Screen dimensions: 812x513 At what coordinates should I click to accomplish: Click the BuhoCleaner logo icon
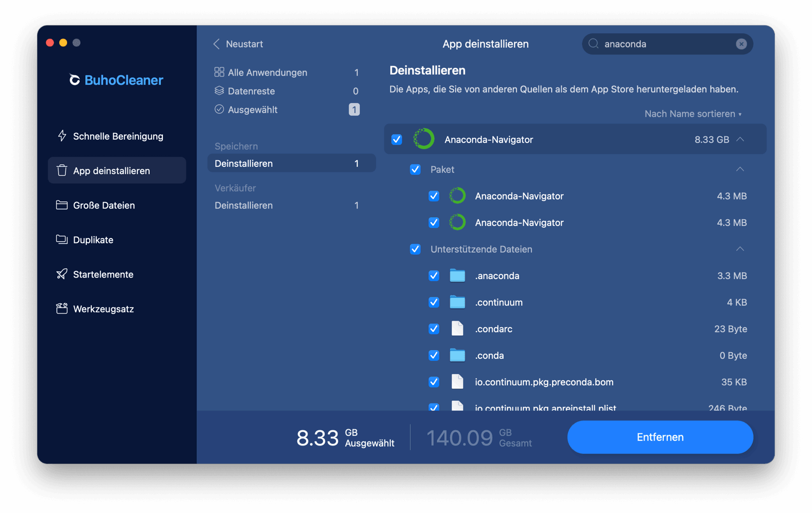tap(75, 80)
